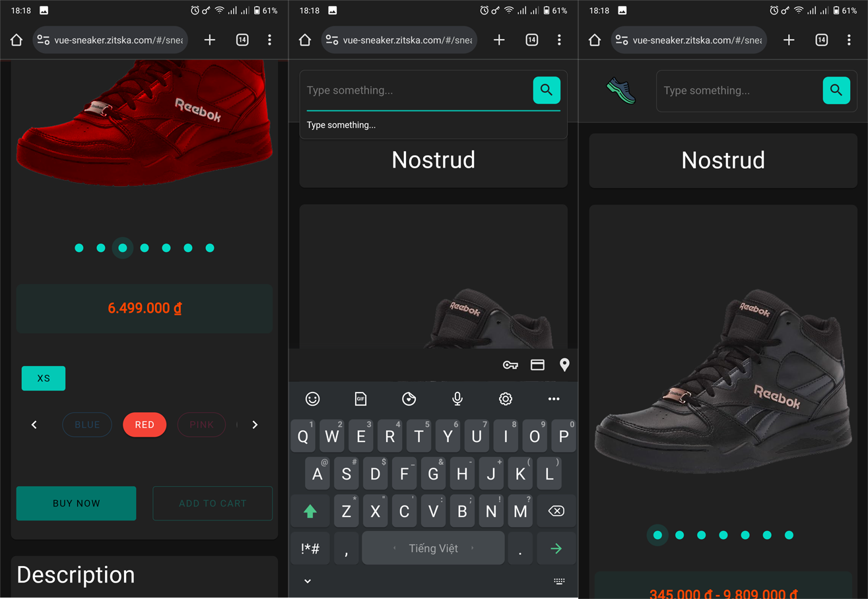Open tab switcher in right phone browser
Image resolution: width=868 pixels, height=599 pixels.
pyautogui.click(x=821, y=40)
